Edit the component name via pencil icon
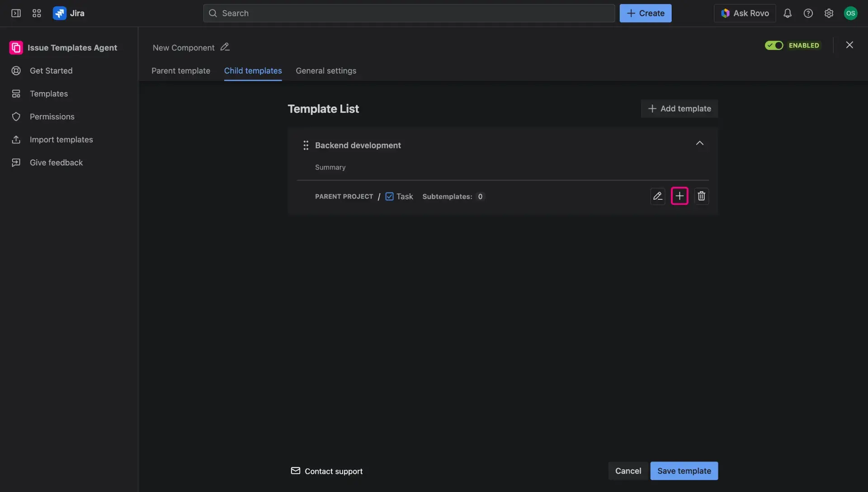 (225, 47)
